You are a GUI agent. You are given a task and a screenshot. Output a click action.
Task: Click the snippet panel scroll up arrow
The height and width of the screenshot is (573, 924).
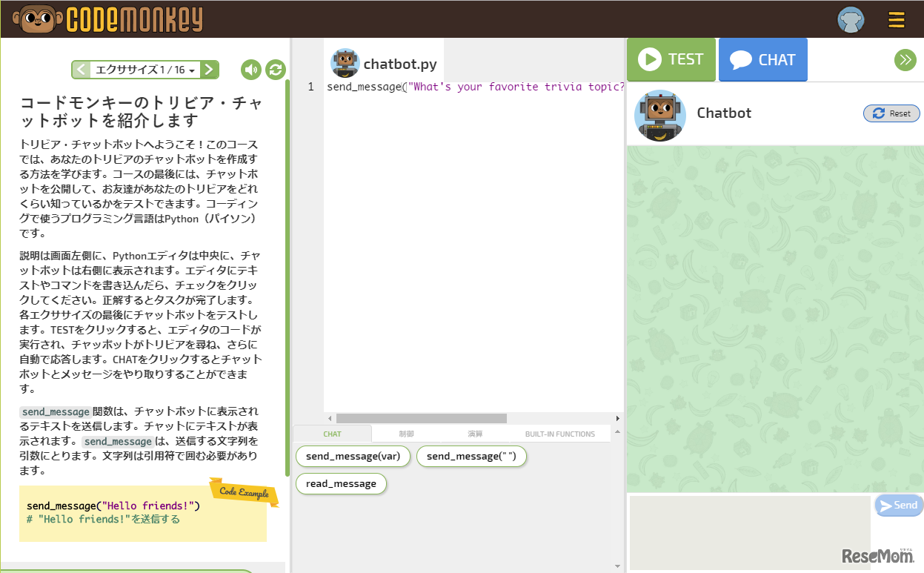point(617,431)
